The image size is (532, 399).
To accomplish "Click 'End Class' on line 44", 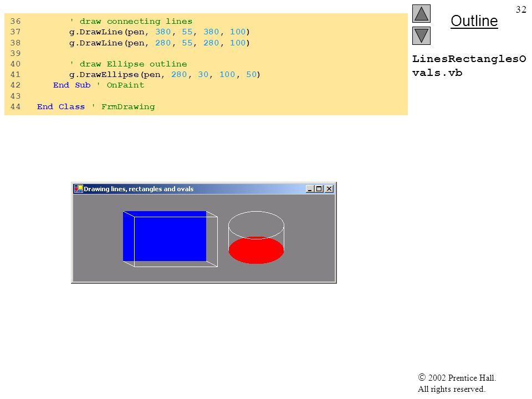I will pyautogui.click(x=61, y=106).
